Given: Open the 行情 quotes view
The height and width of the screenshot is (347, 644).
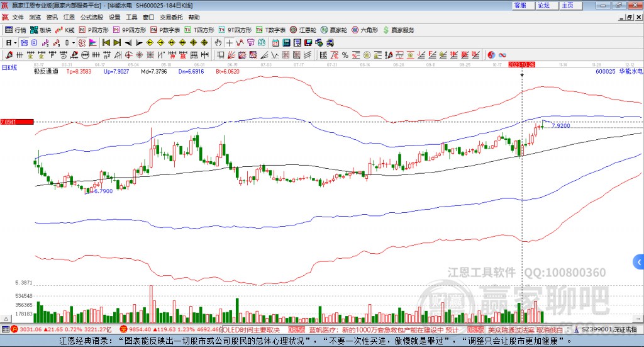Looking at the screenshot, I should (x=15, y=30).
